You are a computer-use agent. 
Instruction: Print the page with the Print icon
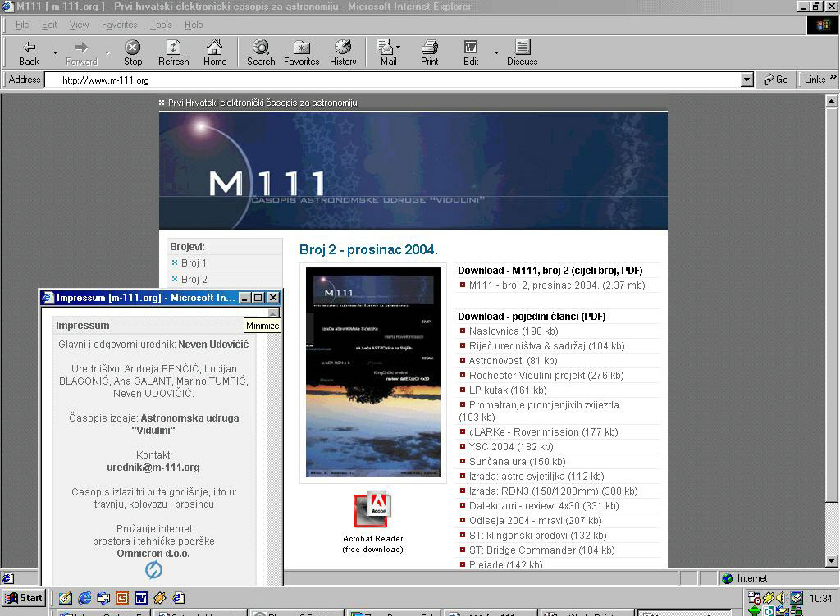pyautogui.click(x=429, y=52)
